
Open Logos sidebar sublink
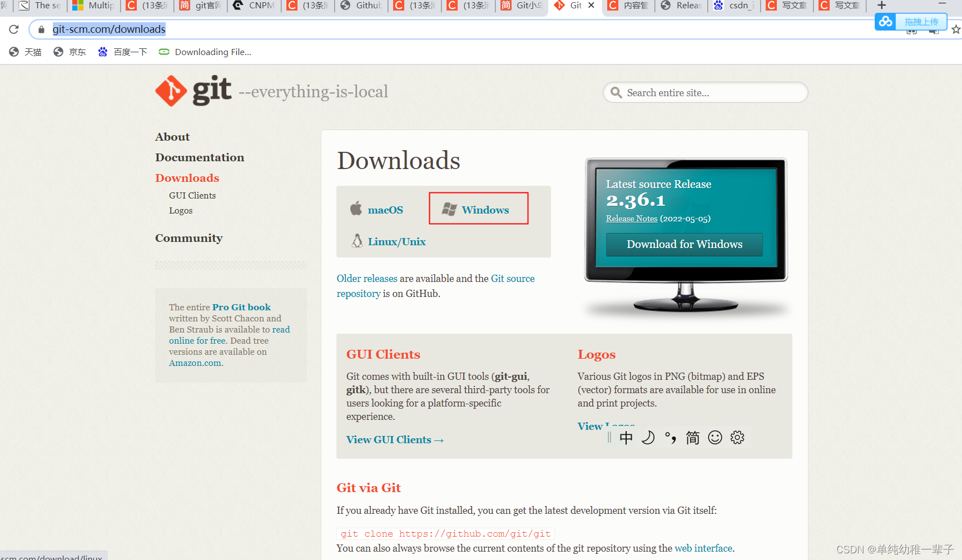click(x=181, y=210)
